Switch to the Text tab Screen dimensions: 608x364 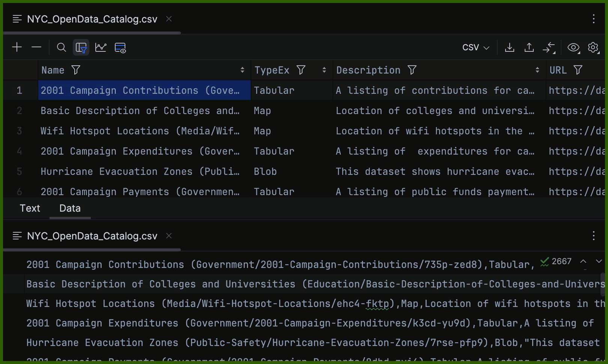(x=30, y=208)
